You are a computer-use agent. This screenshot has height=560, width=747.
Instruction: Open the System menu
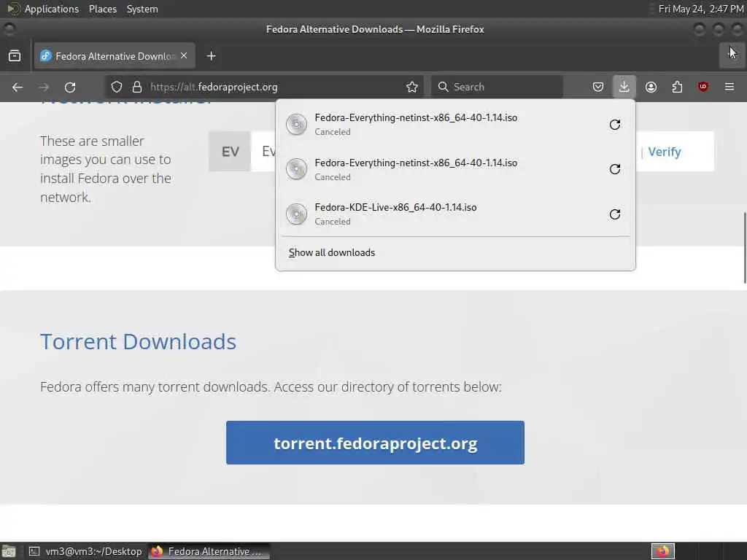coord(142,9)
